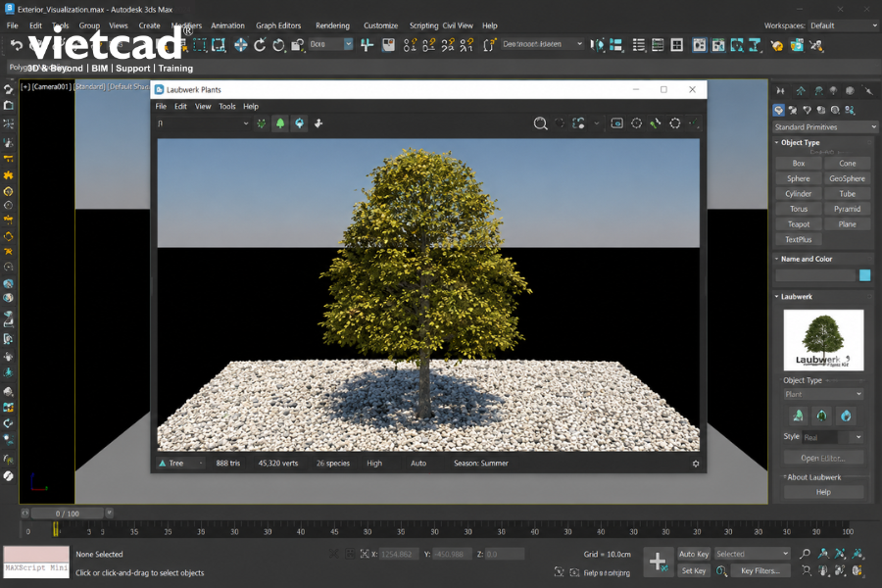This screenshot has height=588, width=882.
Task: Click the blue tree icon in Laubwerk toolbar
Action: tap(299, 123)
